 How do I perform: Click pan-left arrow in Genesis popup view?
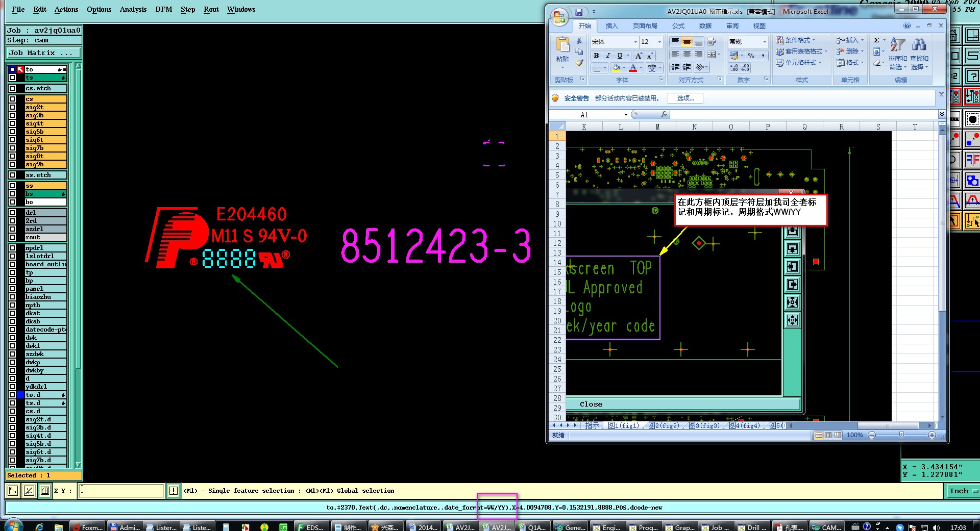(x=792, y=267)
